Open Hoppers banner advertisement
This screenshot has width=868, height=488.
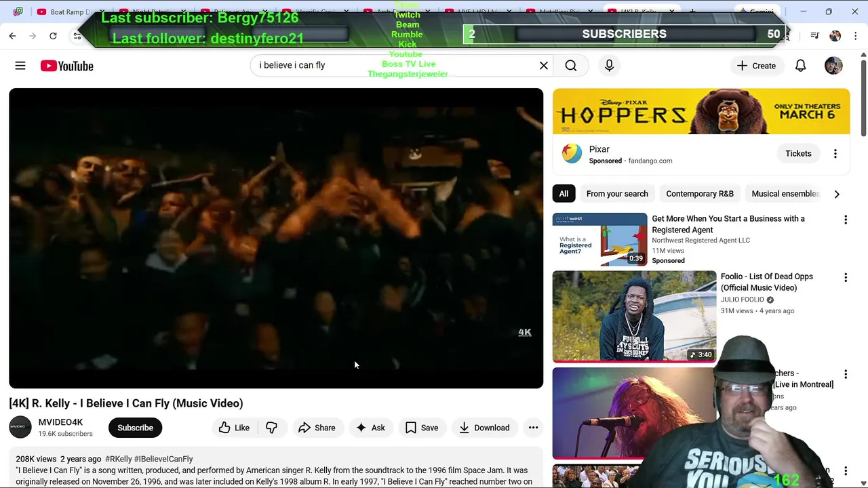pyautogui.click(x=701, y=111)
